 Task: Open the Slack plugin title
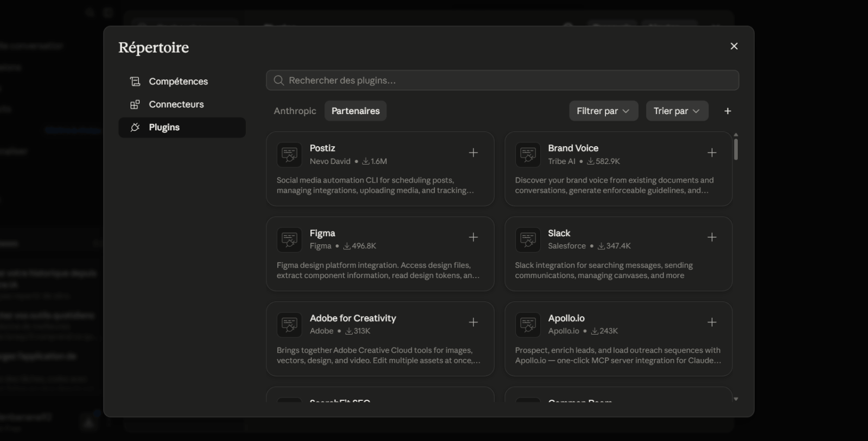click(x=559, y=233)
